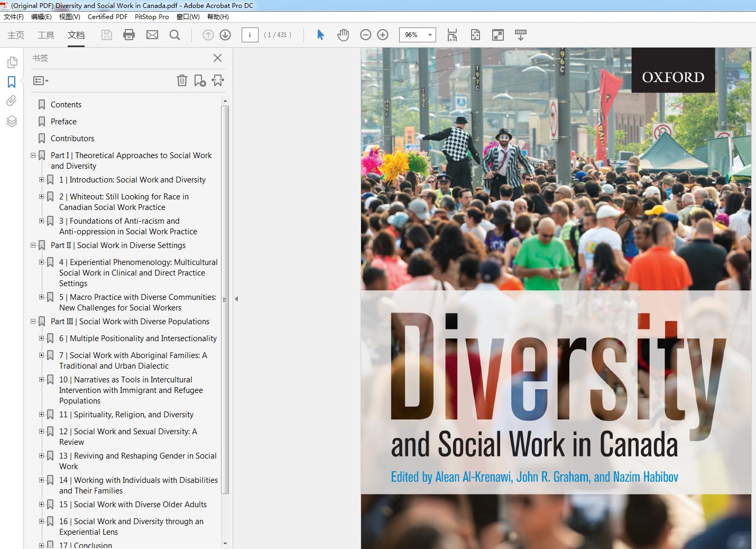Click the zoom in plus icon

click(383, 35)
